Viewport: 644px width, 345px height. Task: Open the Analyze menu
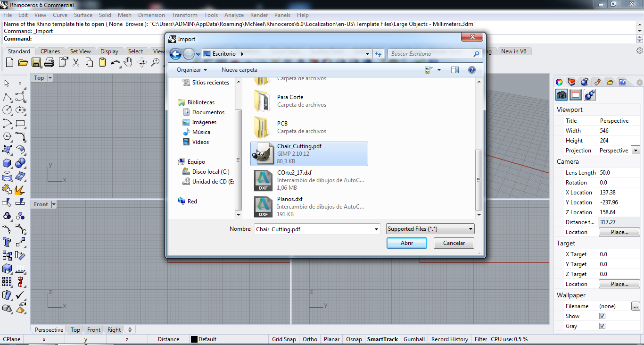point(234,15)
